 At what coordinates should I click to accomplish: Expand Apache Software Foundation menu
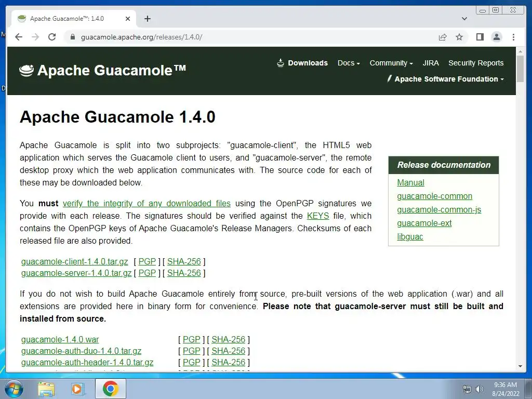[445, 79]
